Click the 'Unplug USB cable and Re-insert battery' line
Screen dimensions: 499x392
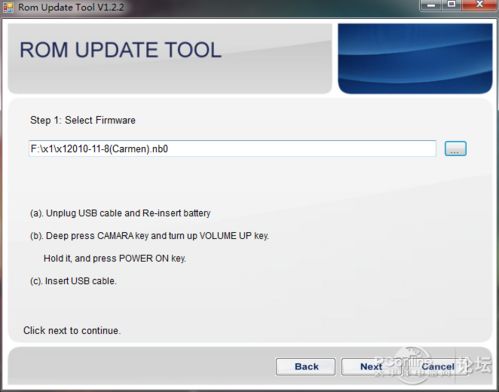(120, 213)
